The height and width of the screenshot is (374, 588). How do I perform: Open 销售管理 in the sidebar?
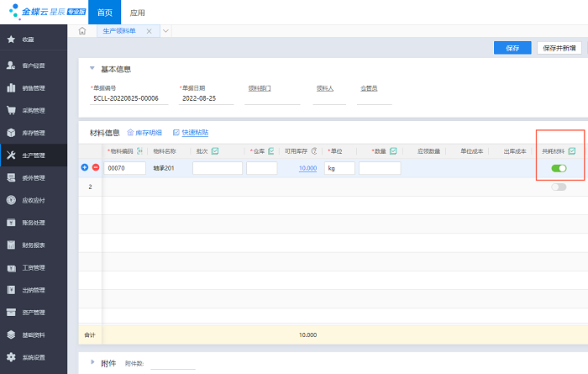pos(34,87)
